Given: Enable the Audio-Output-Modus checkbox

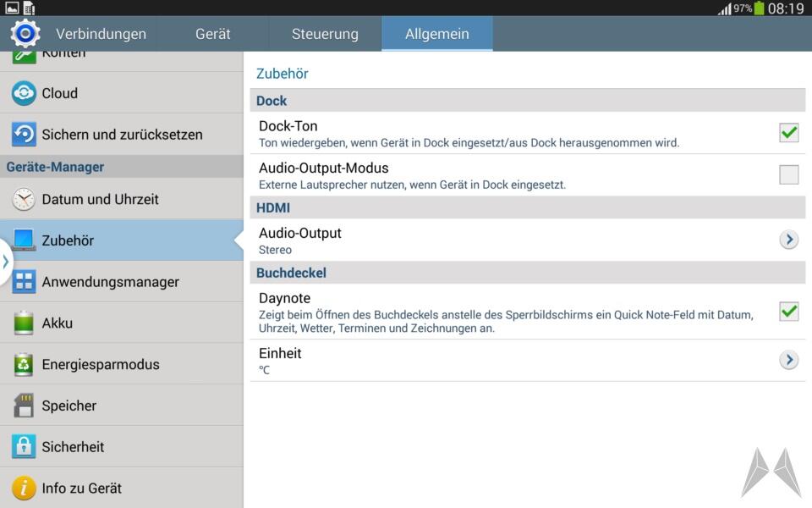Looking at the screenshot, I should point(788,174).
